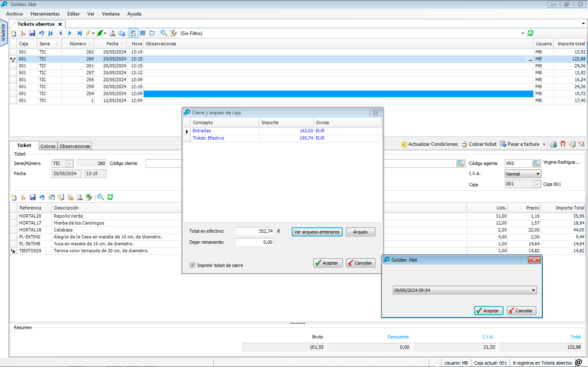Open the Archivo menu
588x367 pixels.
coord(14,14)
